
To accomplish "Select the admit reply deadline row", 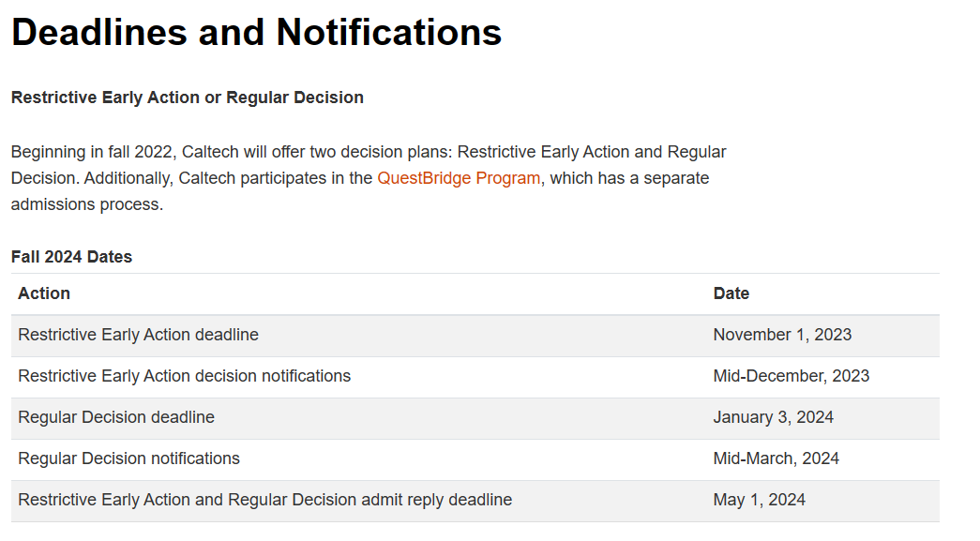I will pyautogui.click(x=475, y=501).
